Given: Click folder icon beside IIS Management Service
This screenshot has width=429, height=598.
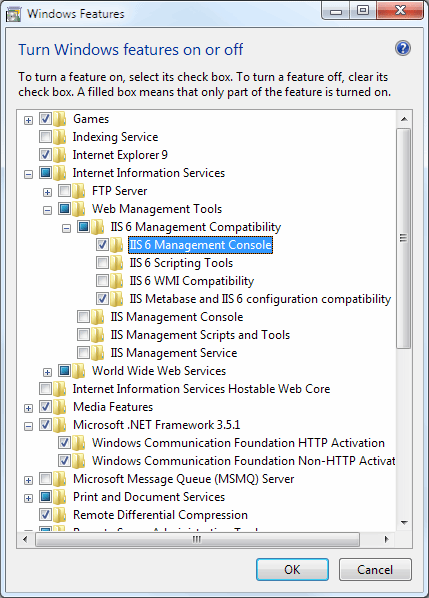Looking at the screenshot, I should click(x=98, y=353).
